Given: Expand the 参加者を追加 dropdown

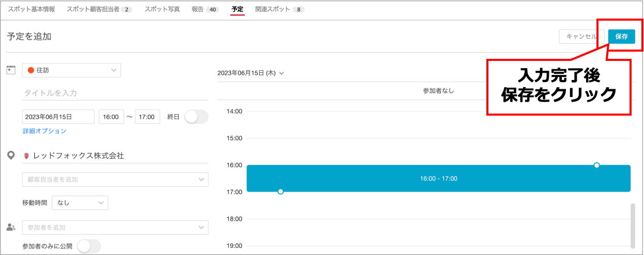Looking at the screenshot, I should click(115, 227).
